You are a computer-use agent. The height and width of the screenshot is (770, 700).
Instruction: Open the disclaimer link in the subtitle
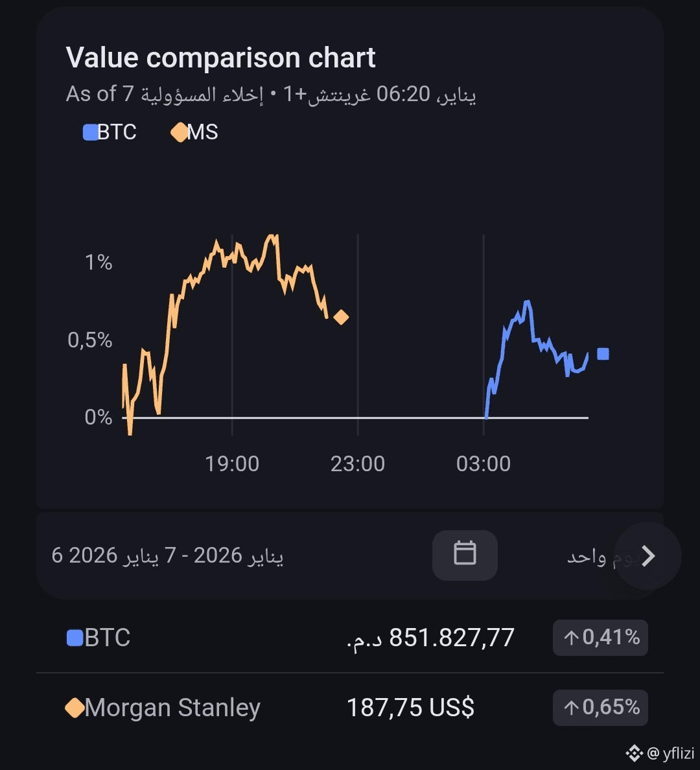point(202,95)
